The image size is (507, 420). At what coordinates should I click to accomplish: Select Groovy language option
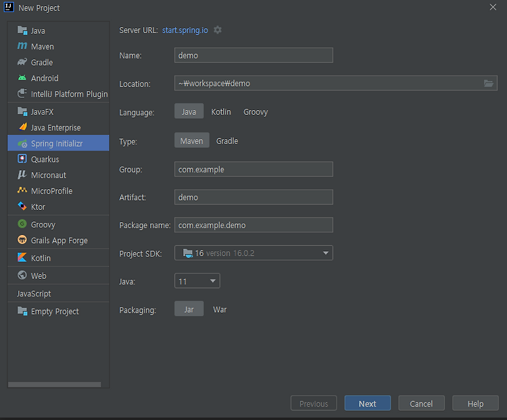click(256, 112)
